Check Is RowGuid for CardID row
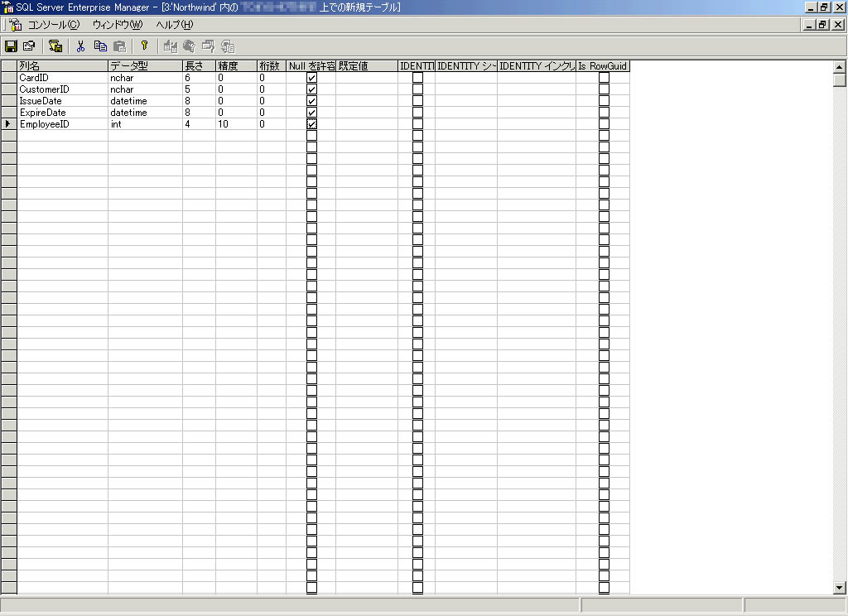Viewport: 848px width, 616px height. (x=604, y=78)
